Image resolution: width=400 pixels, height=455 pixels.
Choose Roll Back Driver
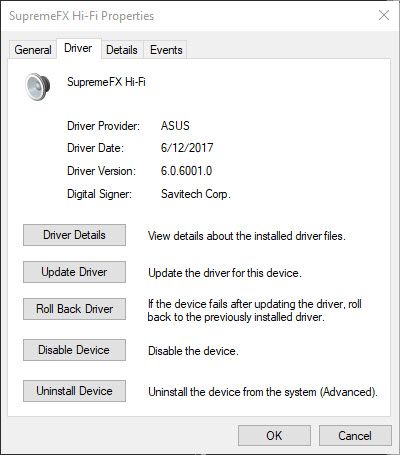pyautogui.click(x=74, y=309)
